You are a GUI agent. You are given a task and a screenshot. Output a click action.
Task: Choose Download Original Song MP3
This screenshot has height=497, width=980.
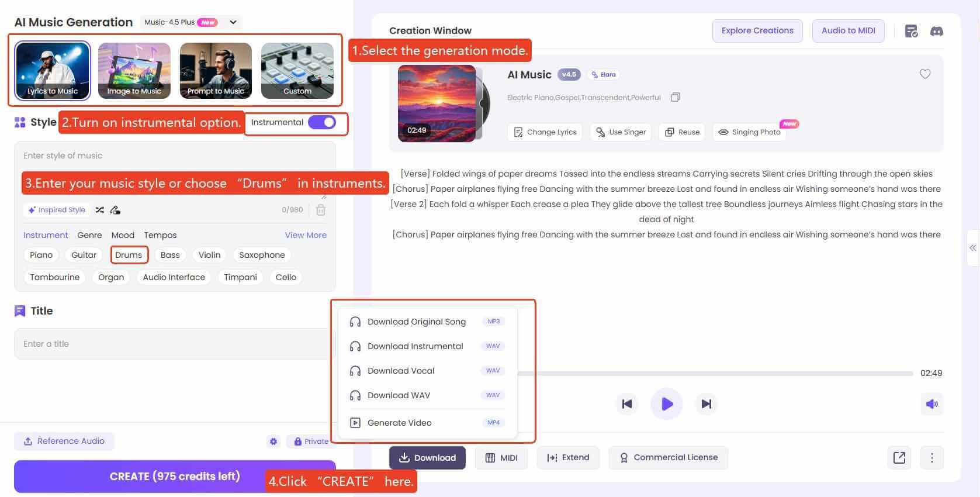[427, 322]
